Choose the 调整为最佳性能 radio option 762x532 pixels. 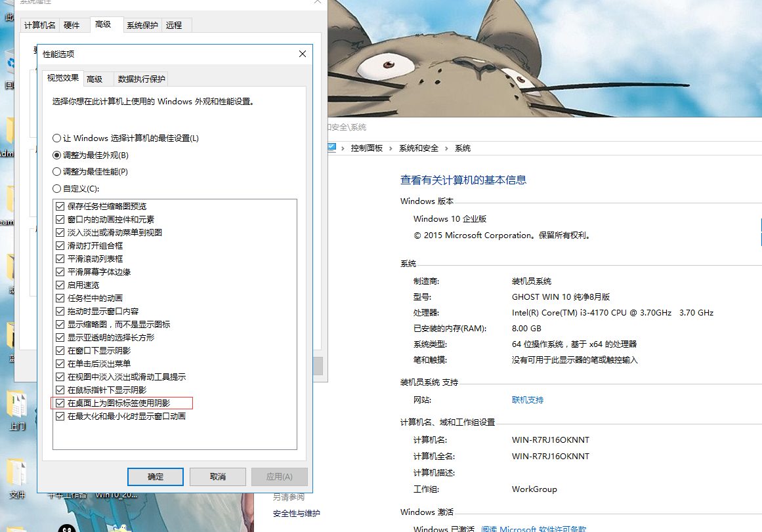(57, 172)
